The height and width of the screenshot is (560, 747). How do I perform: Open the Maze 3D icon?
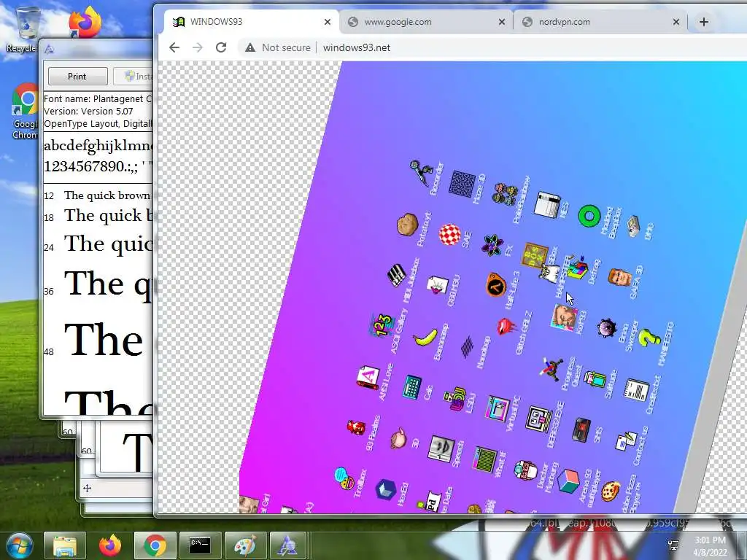click(x=462, y=184)
